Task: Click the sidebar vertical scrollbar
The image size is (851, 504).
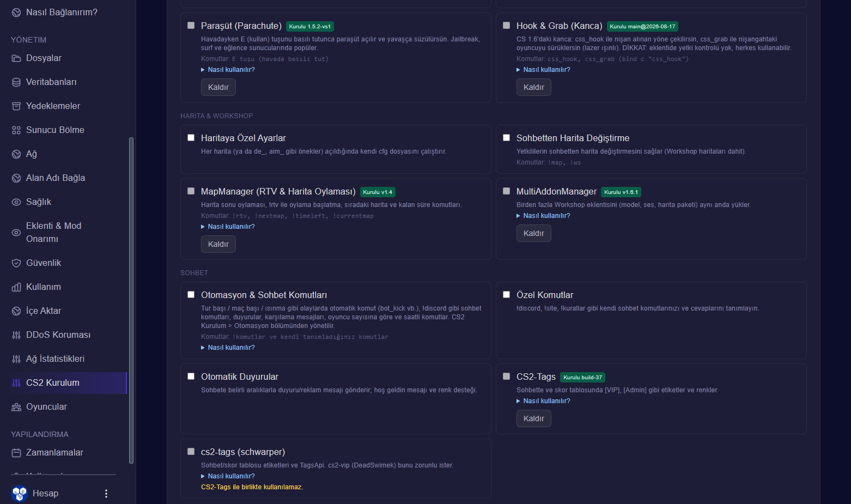Action: [131, 300]
